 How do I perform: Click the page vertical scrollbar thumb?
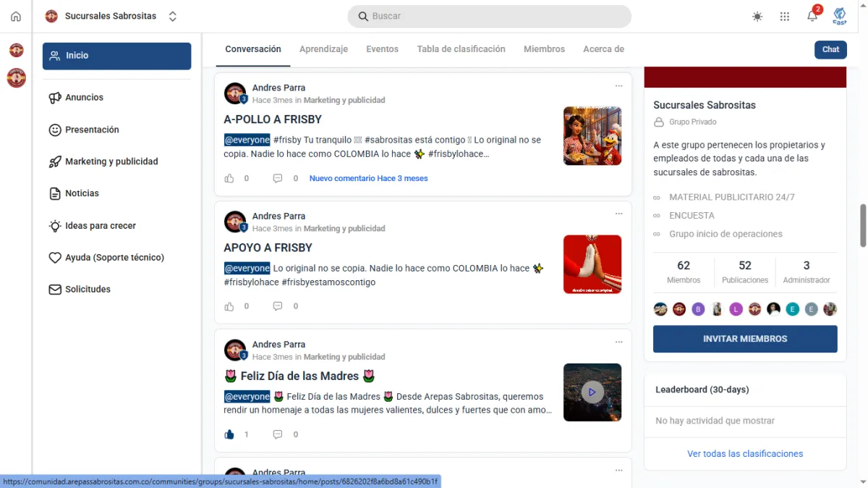point(862,225)
